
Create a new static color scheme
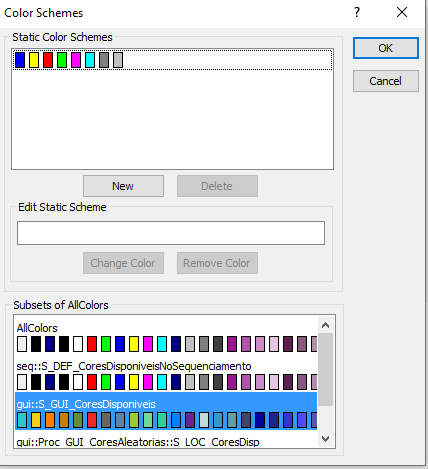(123, 186)
